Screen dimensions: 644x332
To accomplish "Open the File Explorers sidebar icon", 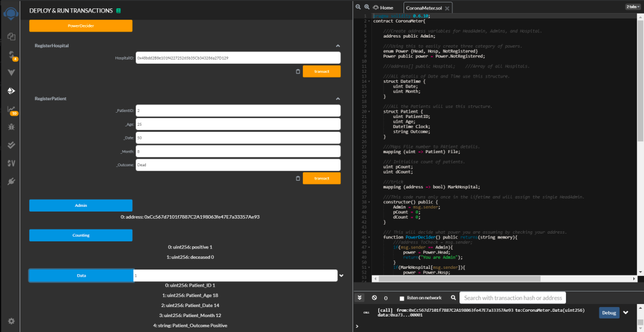I will point(11,36).
